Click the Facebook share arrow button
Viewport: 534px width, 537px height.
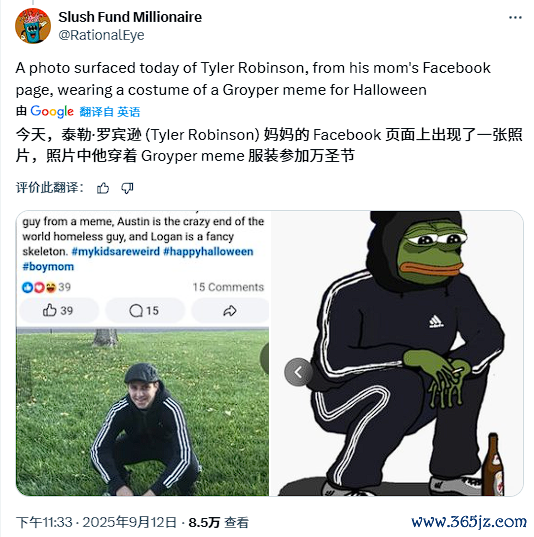[230, 311]
